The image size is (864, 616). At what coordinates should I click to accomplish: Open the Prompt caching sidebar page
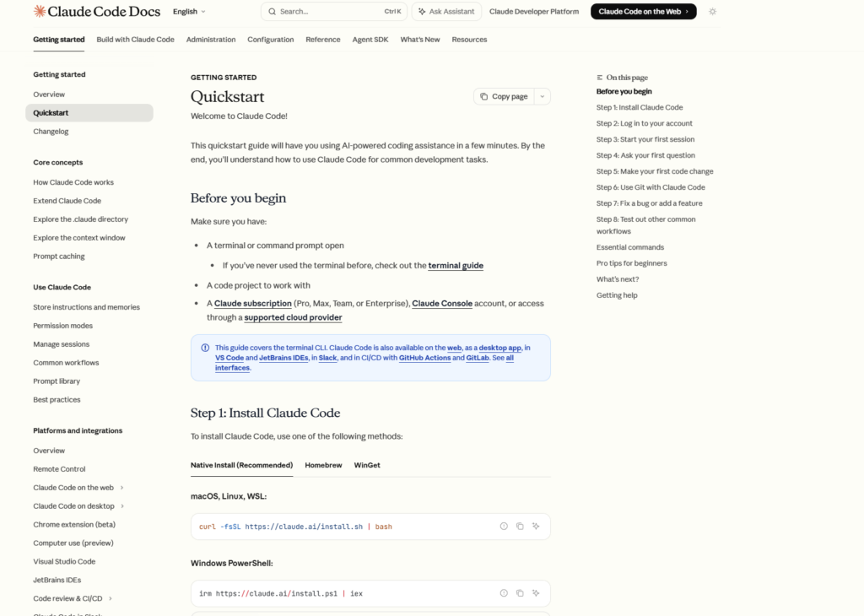click(59, 257)
